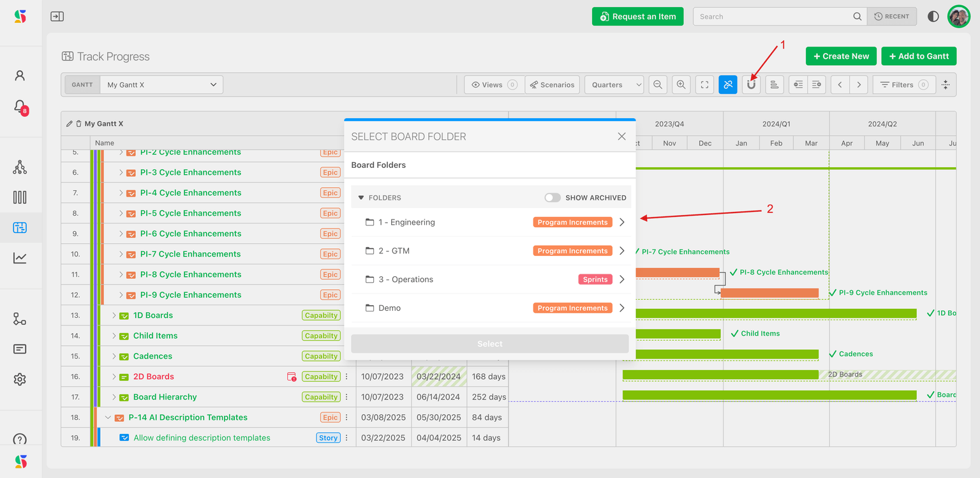980x478 pixels.
Task: Click the zoom in magnifier icon
Action: tap(681, 84)
